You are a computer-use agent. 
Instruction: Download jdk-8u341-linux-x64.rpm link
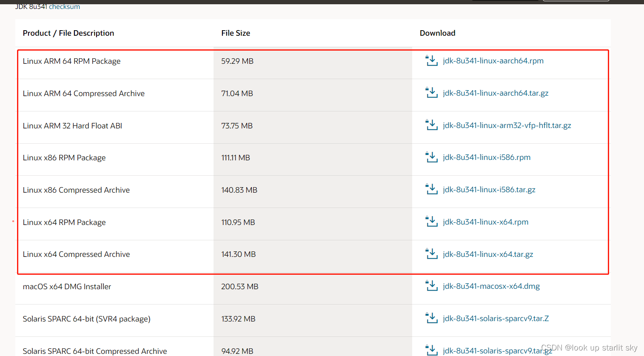485,222
